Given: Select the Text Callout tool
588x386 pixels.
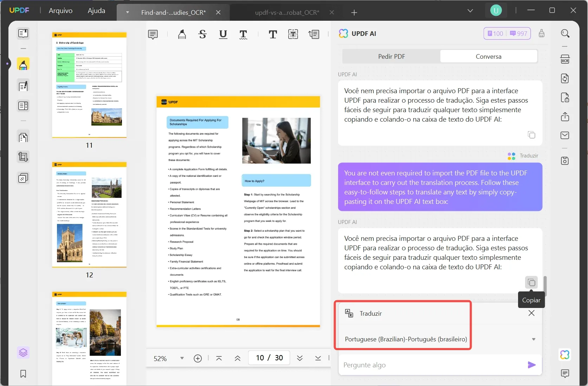Looking at the screenshot, I should (314, 34).
